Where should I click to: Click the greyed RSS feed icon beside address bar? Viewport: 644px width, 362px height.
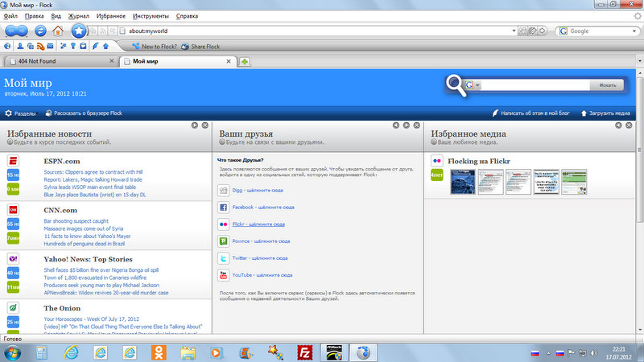[103, 31]
